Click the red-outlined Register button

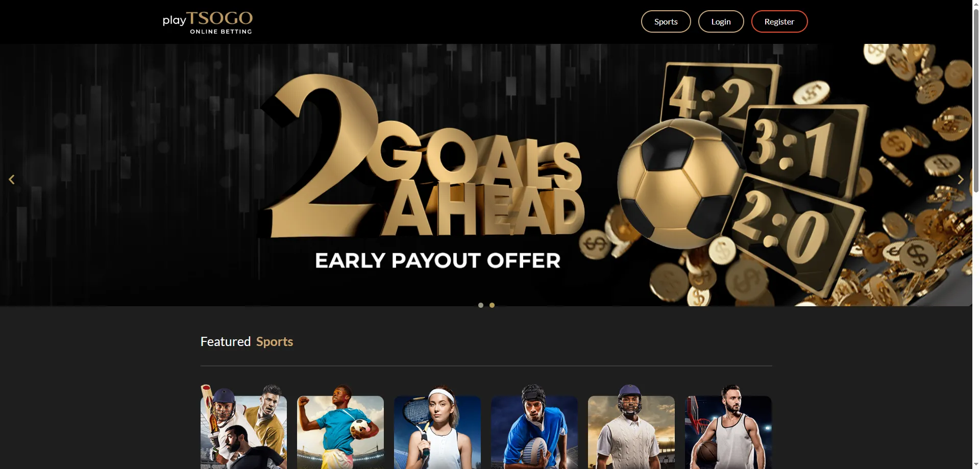779,21
